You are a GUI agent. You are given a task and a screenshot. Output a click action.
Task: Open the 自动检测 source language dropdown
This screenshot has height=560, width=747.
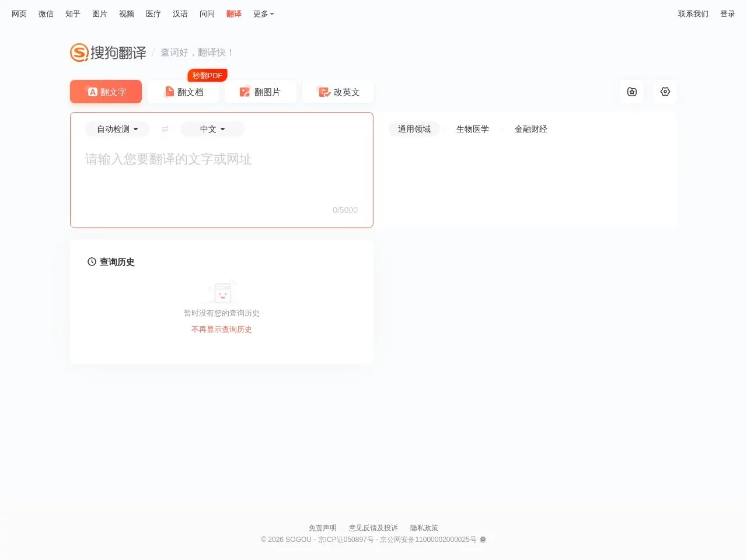click(x=117, y=129)
